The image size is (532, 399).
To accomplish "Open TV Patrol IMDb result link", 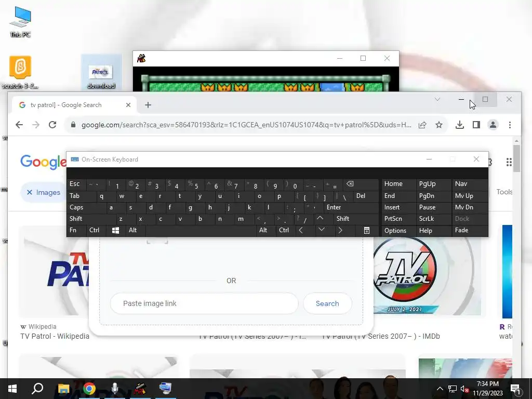I will click(x=381, y=336).
